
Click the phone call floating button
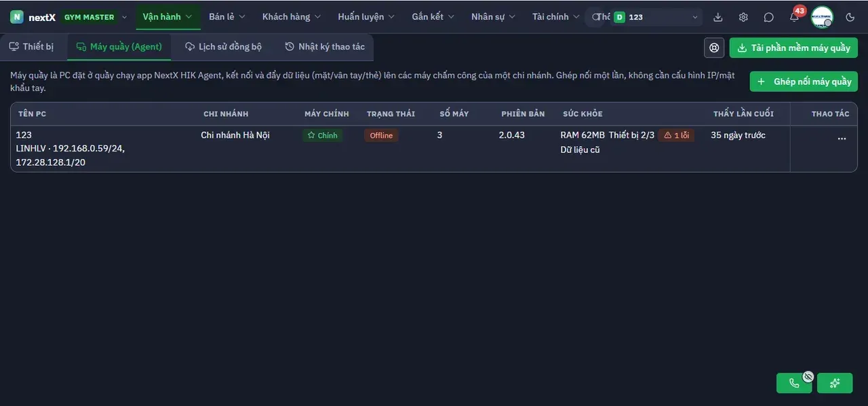click(794, 383)
